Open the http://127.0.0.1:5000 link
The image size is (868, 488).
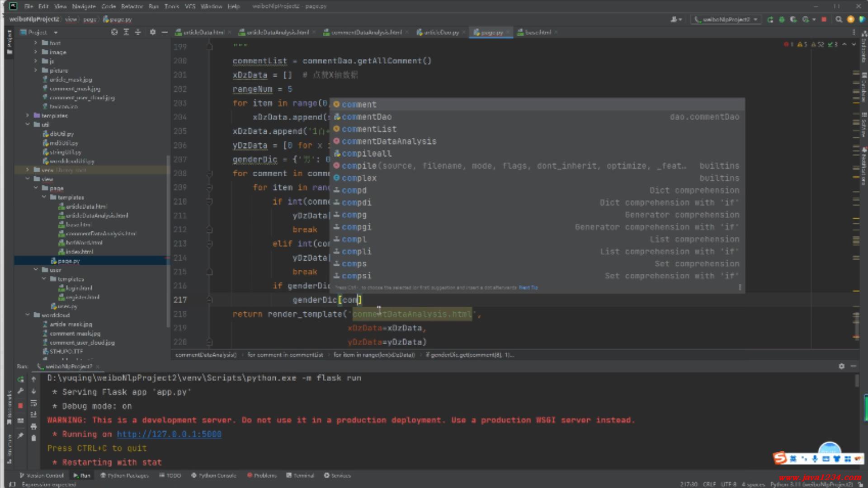pos(169,434)
